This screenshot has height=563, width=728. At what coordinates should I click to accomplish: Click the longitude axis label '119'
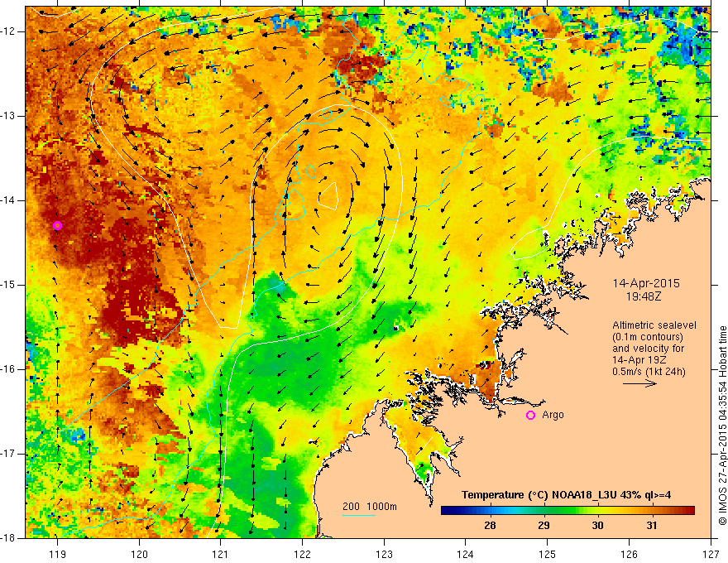pos(58,554)
